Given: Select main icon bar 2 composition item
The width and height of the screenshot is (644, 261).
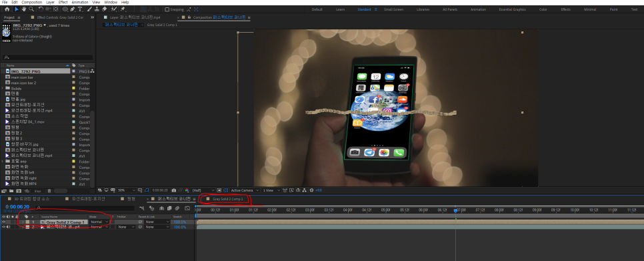Looking at the screenshot, I should coord(23,83).
